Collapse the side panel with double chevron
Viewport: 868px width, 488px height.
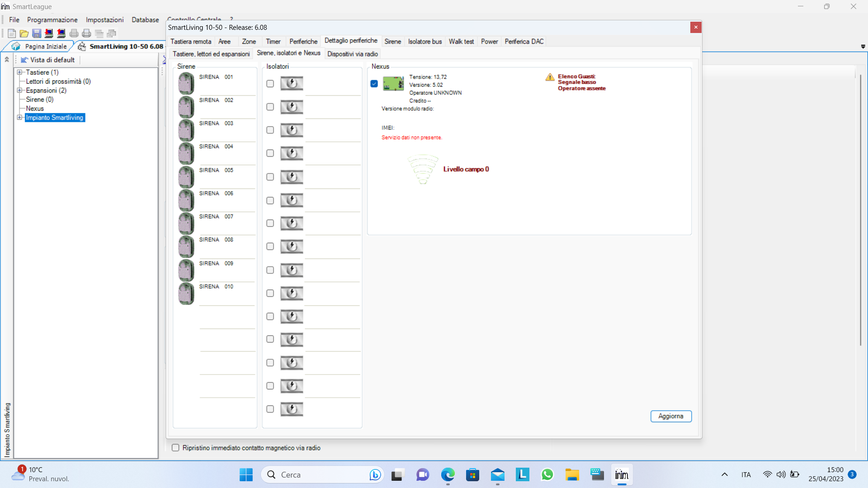coord(7,60)
